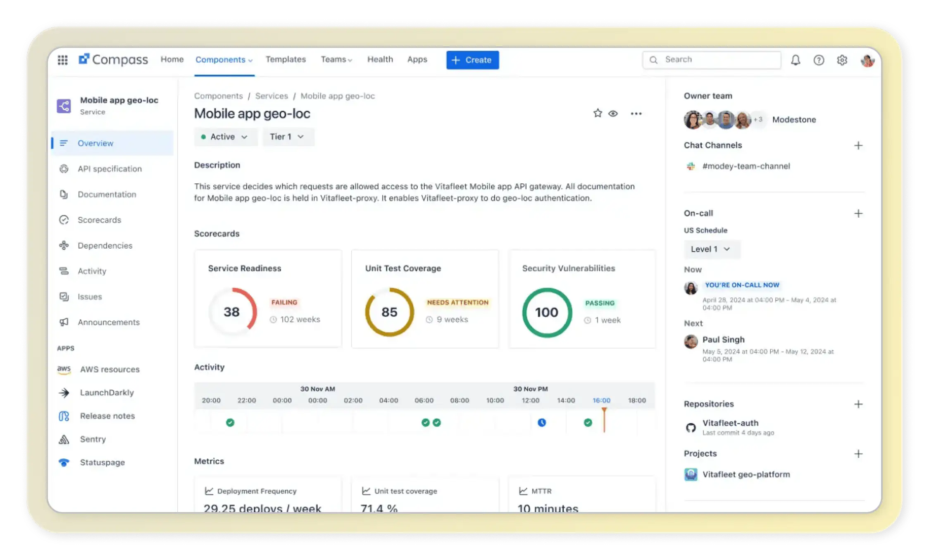Viewport: 929px width, 560px height.
Task: Toggle watching with the eye icon
Action: [x=613, y=114]
